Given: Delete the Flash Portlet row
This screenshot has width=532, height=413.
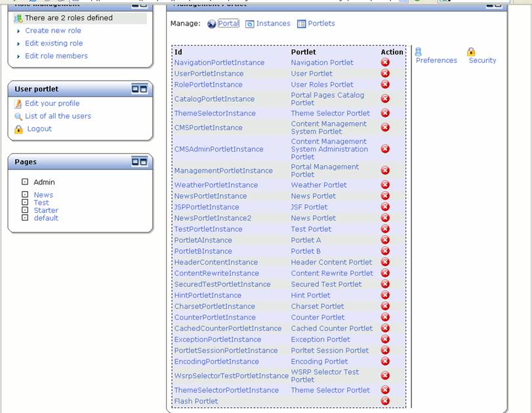Looking at the screenshot, I should point(385,401).
